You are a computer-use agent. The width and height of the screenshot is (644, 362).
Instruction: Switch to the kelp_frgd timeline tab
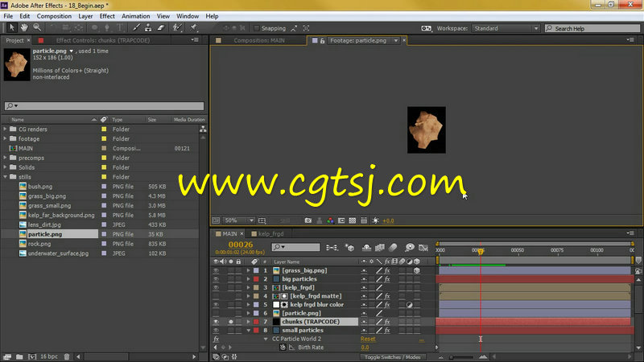pos(271,234)
